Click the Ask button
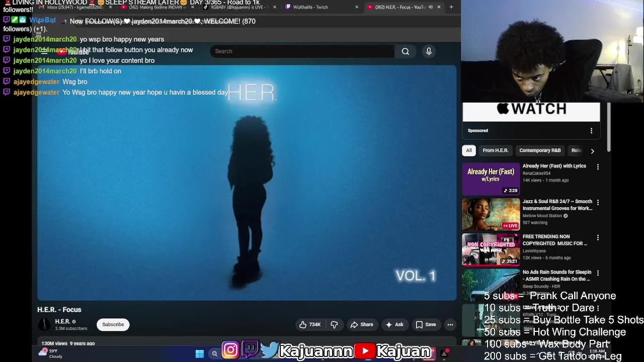644x362 pixels. (x=394, y=325)
